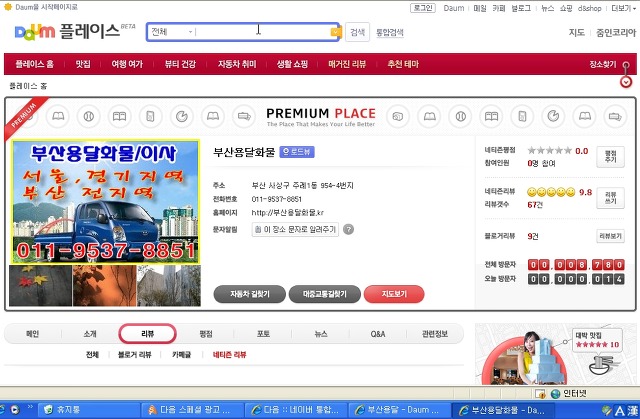
Task: Expand the taskbar quick launch chevron
Action: 30,408
